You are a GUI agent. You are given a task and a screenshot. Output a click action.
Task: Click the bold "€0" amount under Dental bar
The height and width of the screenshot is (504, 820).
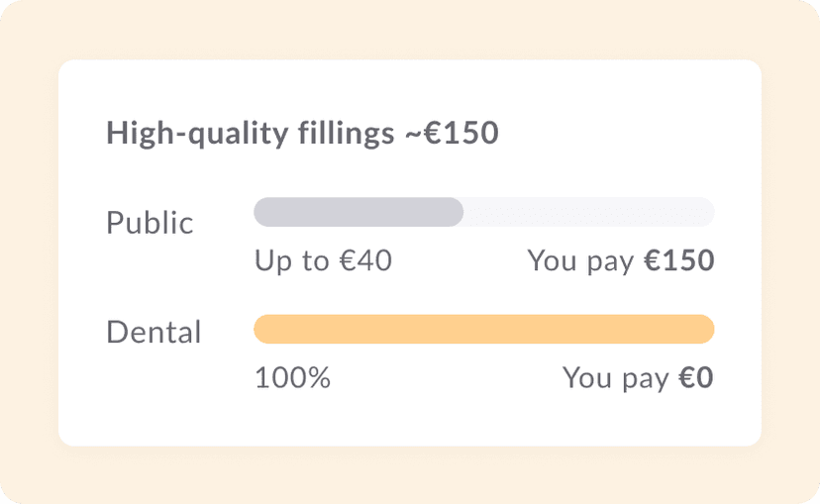click(x=695, y=378)
